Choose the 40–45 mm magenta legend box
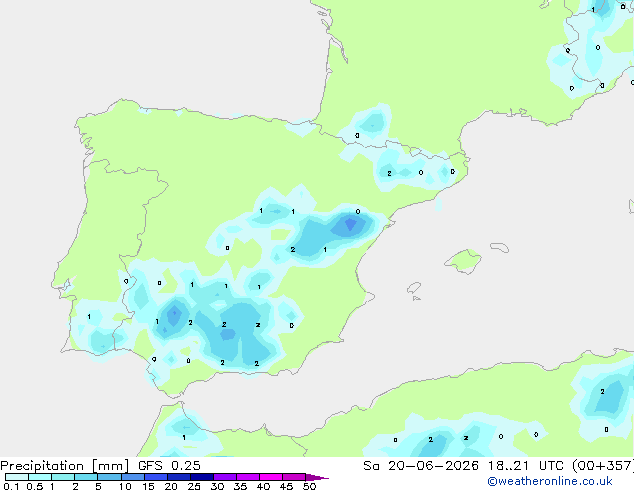 click(x=271, y=477)
